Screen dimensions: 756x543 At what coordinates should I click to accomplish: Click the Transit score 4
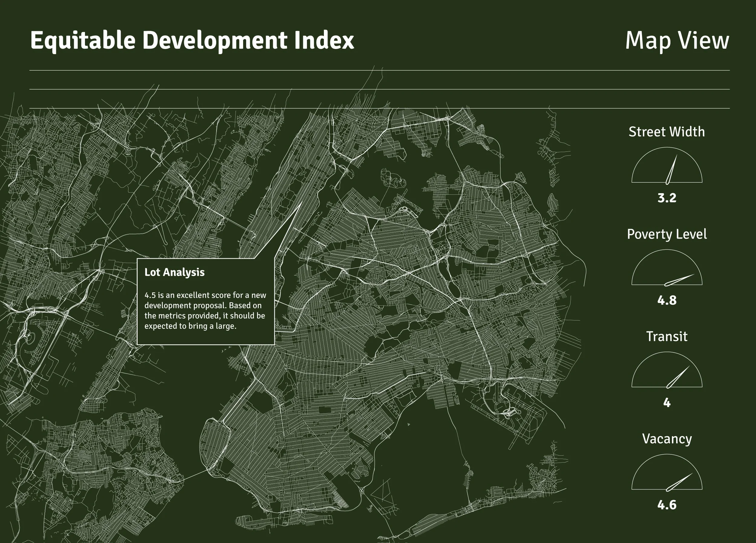(x=667, y=403)
